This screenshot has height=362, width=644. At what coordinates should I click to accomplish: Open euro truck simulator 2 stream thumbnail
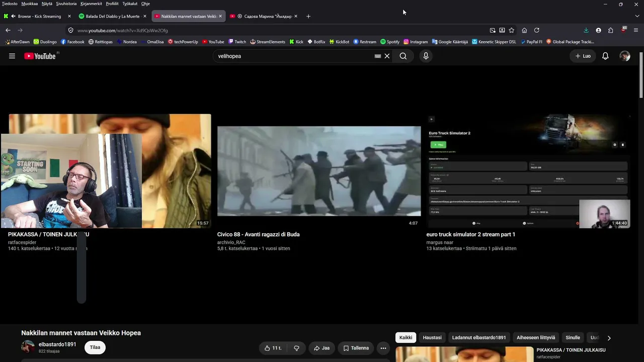click(x=528, y=171)
